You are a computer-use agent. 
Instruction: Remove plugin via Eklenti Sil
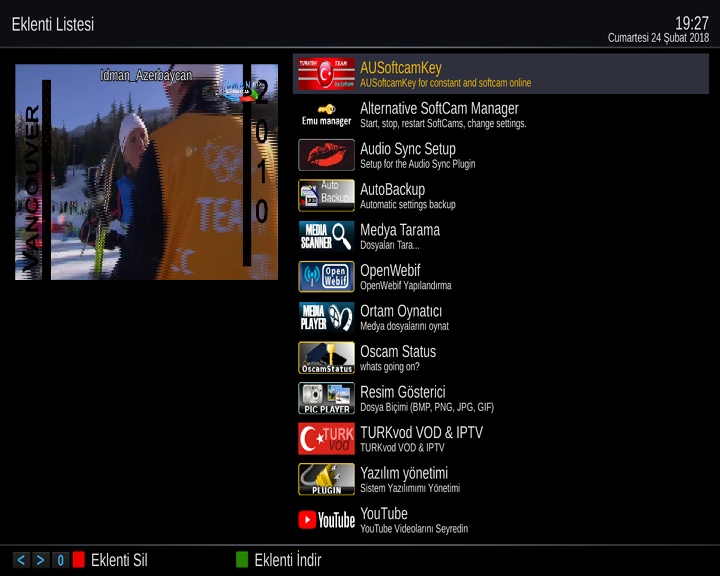click(119, 560)
